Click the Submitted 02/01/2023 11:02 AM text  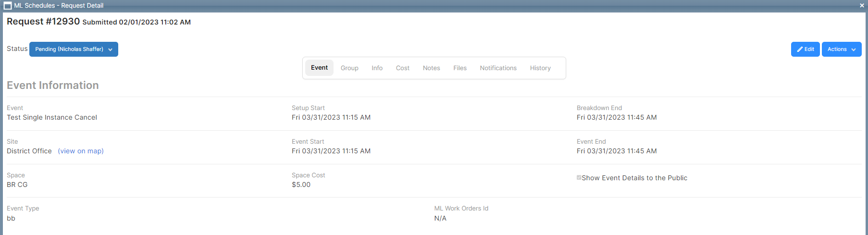coord(136,22)
